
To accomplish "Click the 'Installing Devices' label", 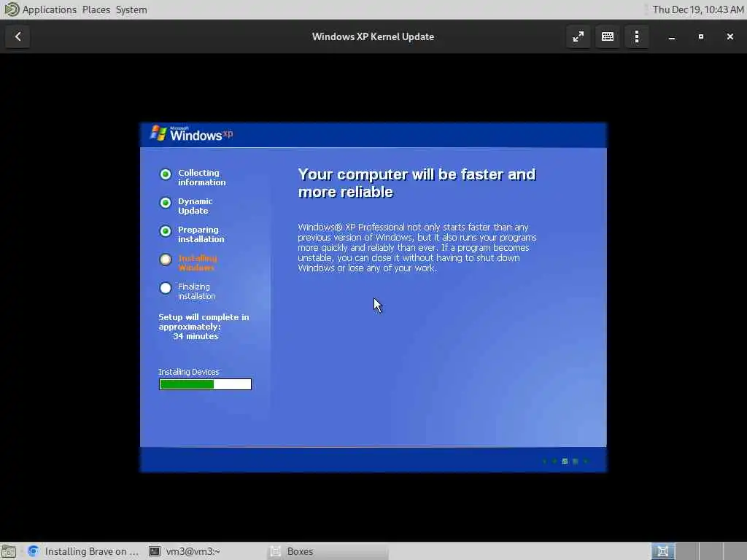I will coord(189,372).
